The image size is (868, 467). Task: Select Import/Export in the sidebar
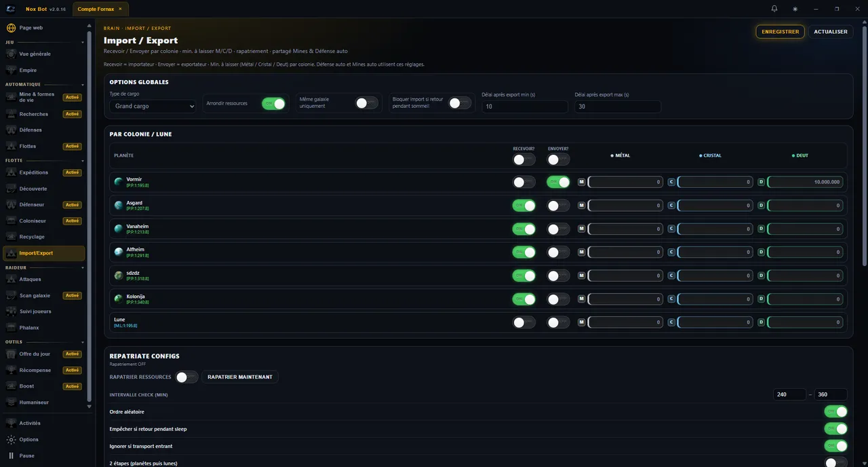pyautogui.click(x=44, y=253)
